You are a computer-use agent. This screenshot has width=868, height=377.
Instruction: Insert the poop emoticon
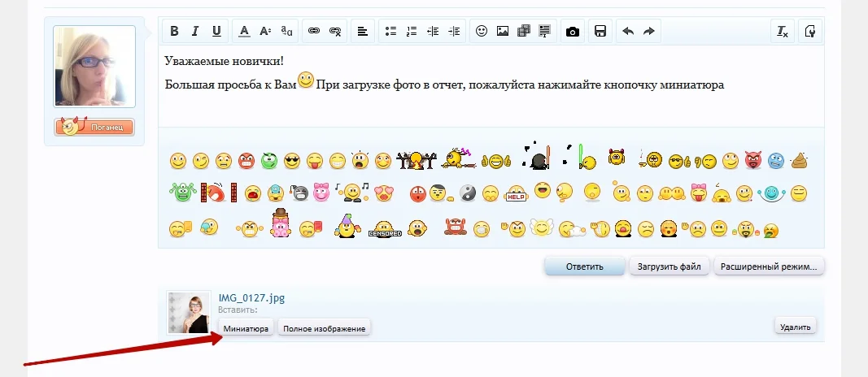point(800,160)
